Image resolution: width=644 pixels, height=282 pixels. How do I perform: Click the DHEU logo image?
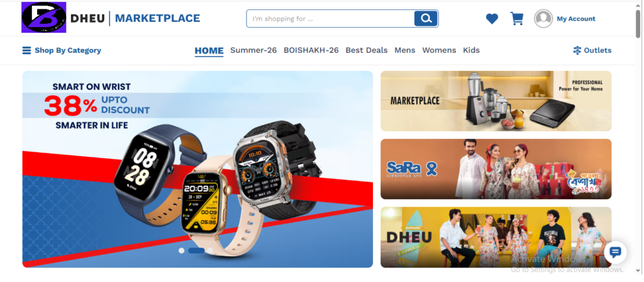pyautogui.click(x=44, y=18)
